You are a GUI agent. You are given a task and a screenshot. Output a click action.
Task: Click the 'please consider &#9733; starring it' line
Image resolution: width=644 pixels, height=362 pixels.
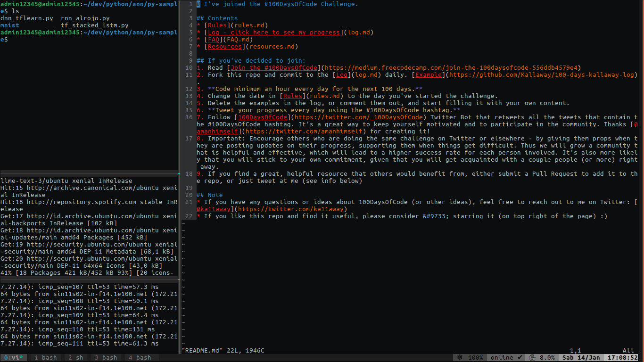pyautogui.click(x=402, y=216)
